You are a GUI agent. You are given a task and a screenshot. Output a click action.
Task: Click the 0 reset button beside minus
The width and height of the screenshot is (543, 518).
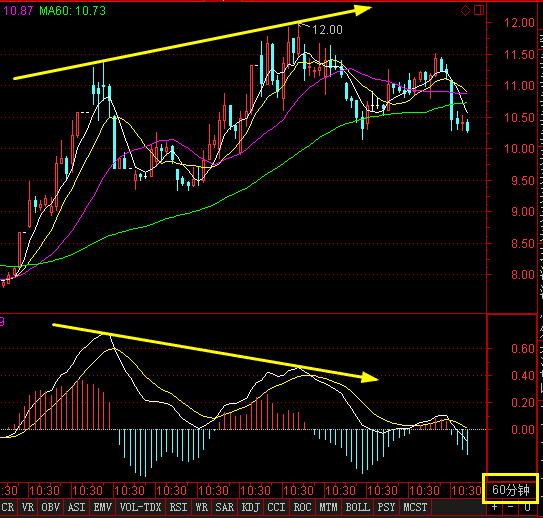[x=527, y=508]
